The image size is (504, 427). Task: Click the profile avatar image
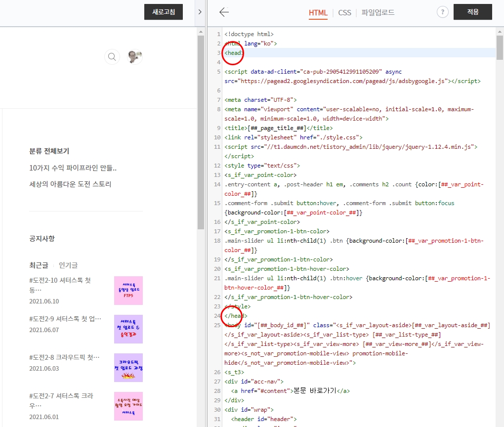pyautogui.click(x=135, y=57)
